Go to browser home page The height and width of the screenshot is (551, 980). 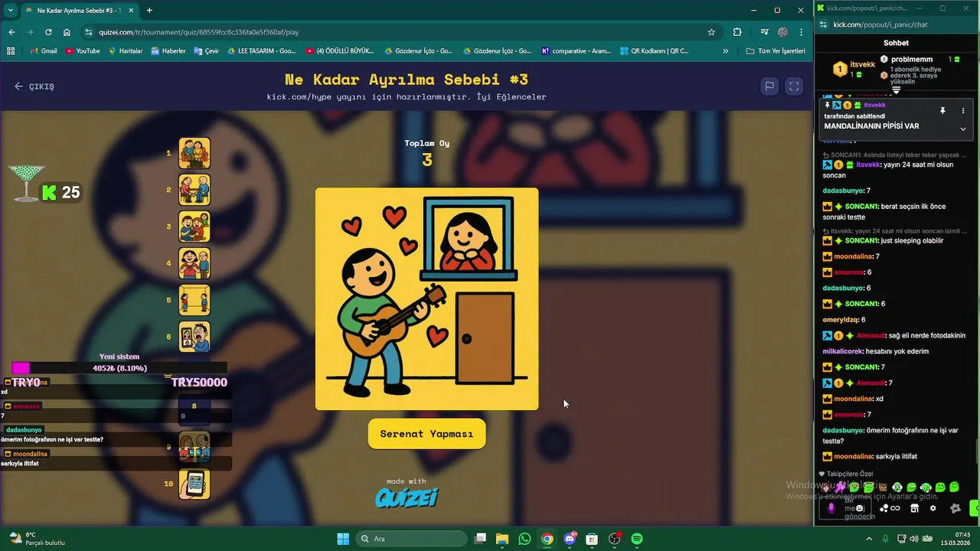click(x=67, y=32)
